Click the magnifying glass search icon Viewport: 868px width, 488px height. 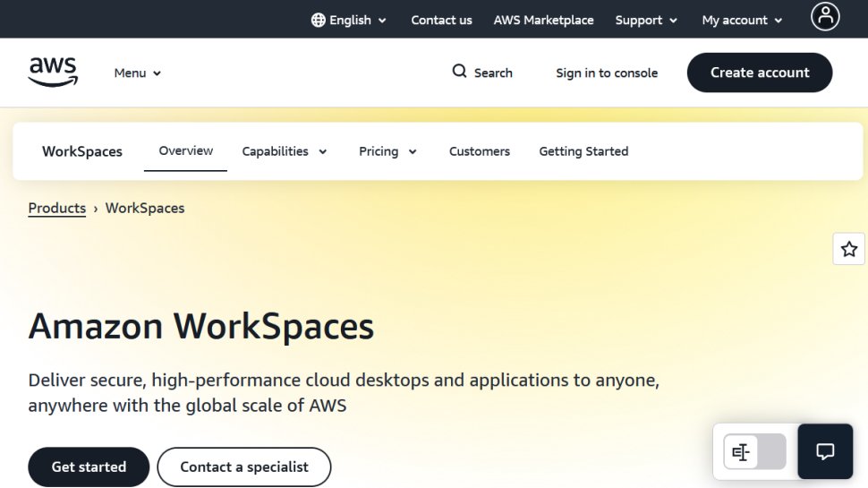(459, 71)
